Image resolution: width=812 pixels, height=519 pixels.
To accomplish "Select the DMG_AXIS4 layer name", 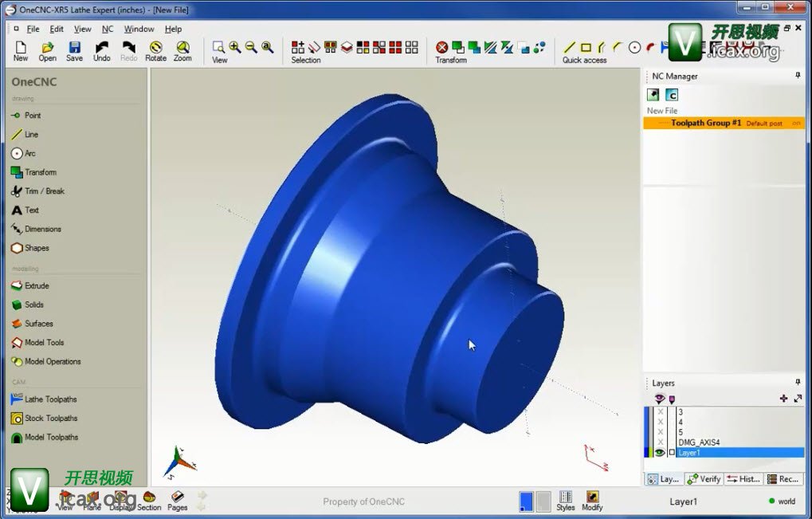I will pos(699,442).
